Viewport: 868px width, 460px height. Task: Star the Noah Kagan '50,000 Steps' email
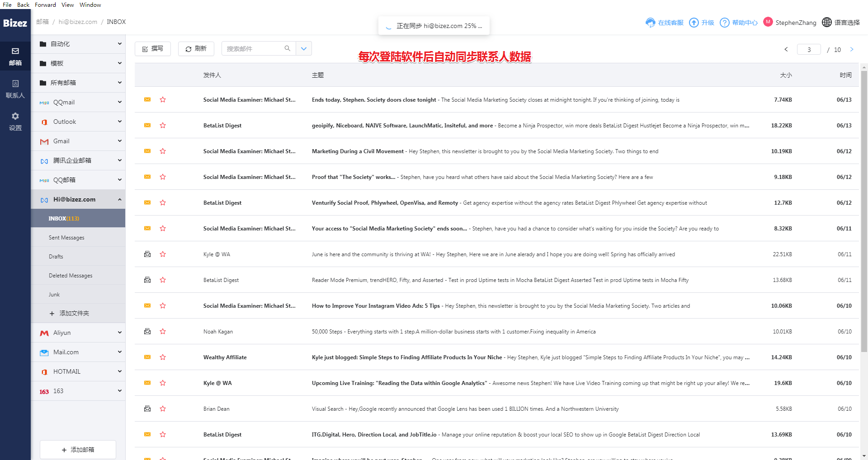click(x=163, y=331)
